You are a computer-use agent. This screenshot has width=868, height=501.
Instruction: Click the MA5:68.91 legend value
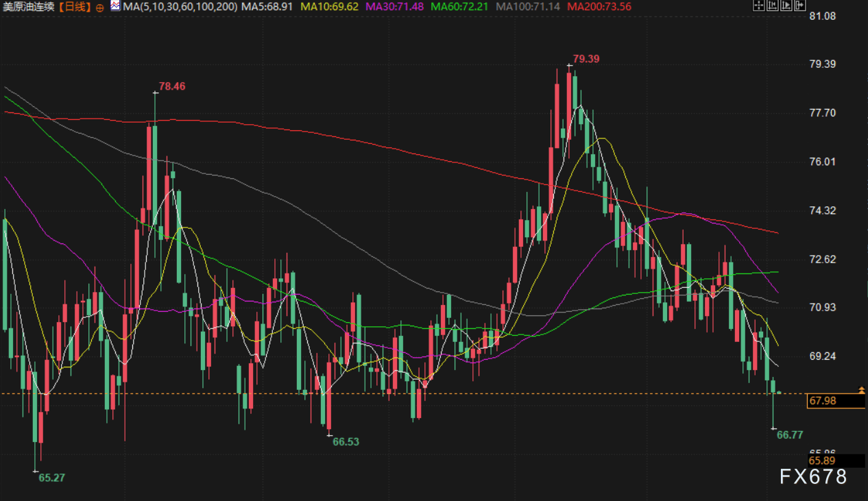(x=269, y=7)
